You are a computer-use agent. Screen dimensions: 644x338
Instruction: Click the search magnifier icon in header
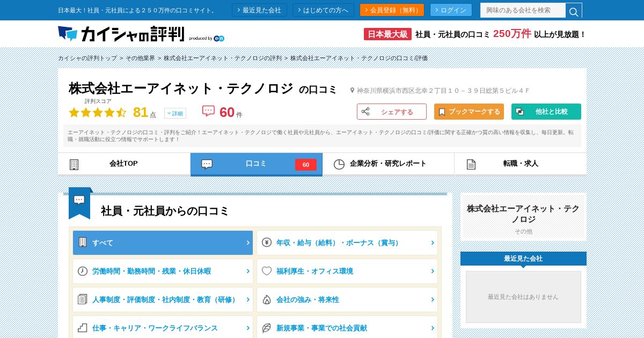coord(574,11)
